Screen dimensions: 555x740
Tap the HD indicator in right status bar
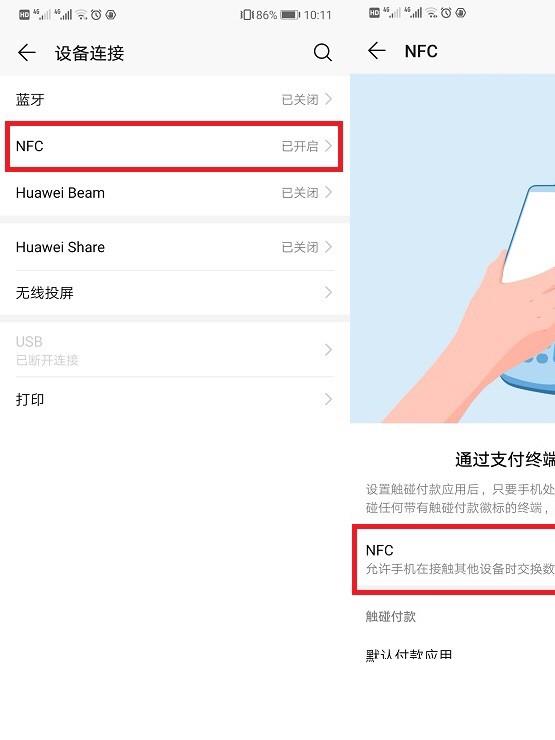pos(374,13)
